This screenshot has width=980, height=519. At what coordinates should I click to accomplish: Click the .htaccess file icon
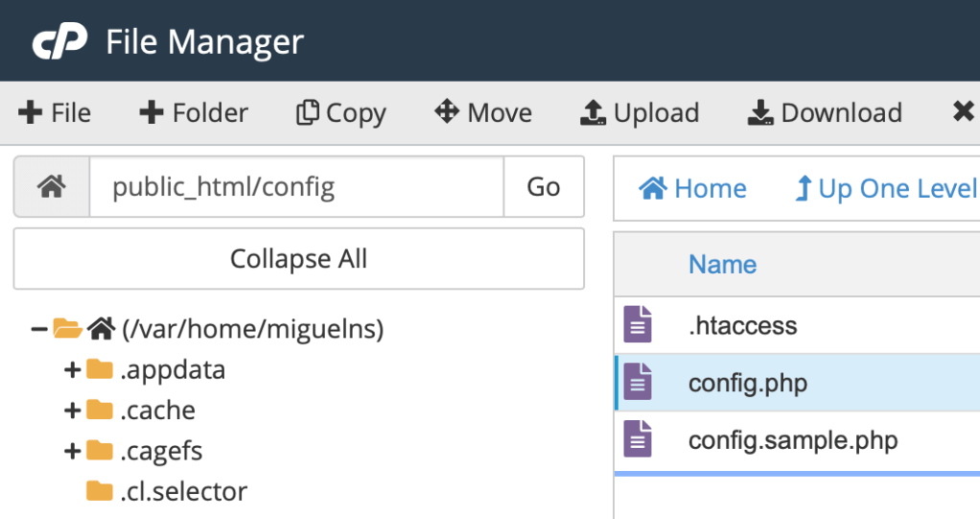point(638,325)
